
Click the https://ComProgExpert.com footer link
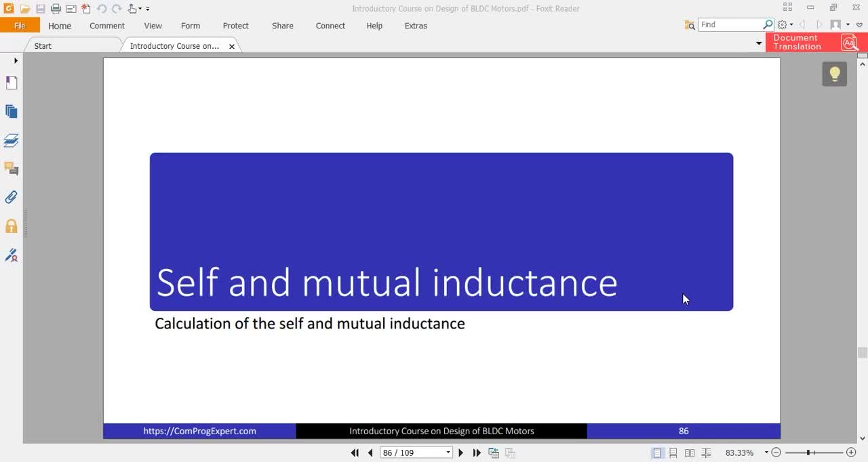pos(199,431)
